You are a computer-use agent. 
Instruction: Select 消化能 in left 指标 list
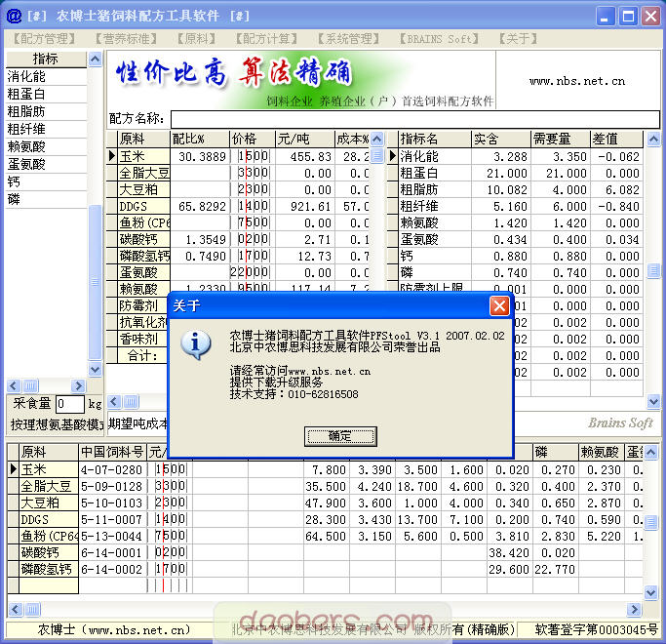46,76
